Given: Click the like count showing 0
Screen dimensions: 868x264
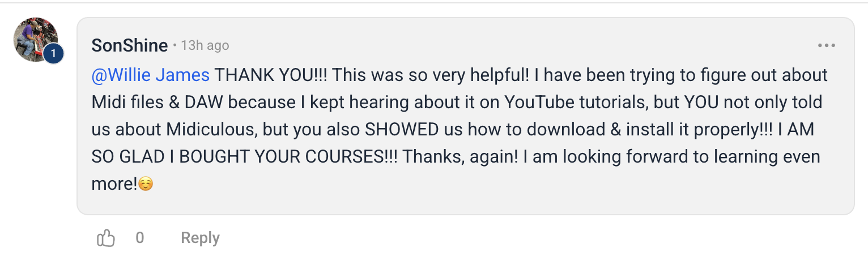Looking at the screenshot, I should pyautogui.click(x=140, y=239).
